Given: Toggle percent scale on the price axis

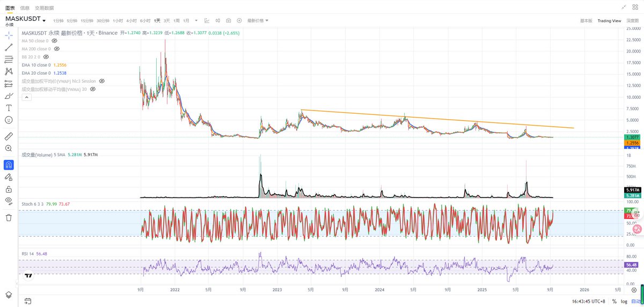Looking at the screenshot, I should [x=614, y=301].
